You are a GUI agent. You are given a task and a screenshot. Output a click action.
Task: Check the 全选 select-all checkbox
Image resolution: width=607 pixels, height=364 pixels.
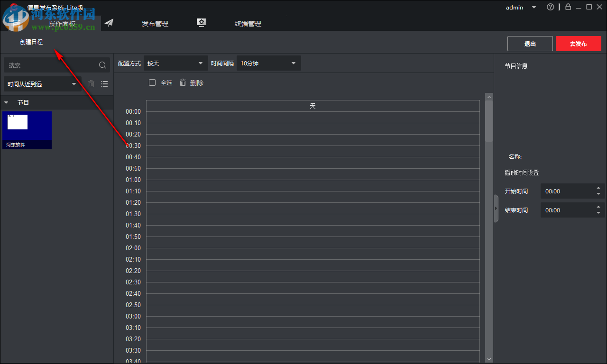[152, 82]
